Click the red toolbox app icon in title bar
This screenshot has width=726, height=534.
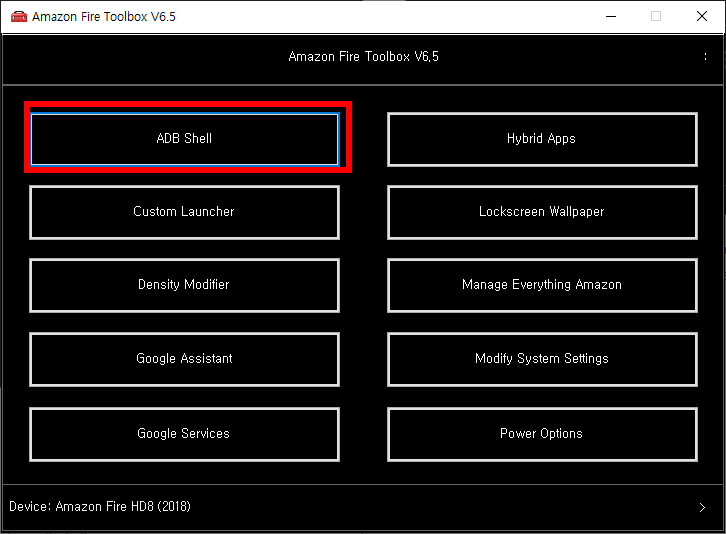(19, 17)
